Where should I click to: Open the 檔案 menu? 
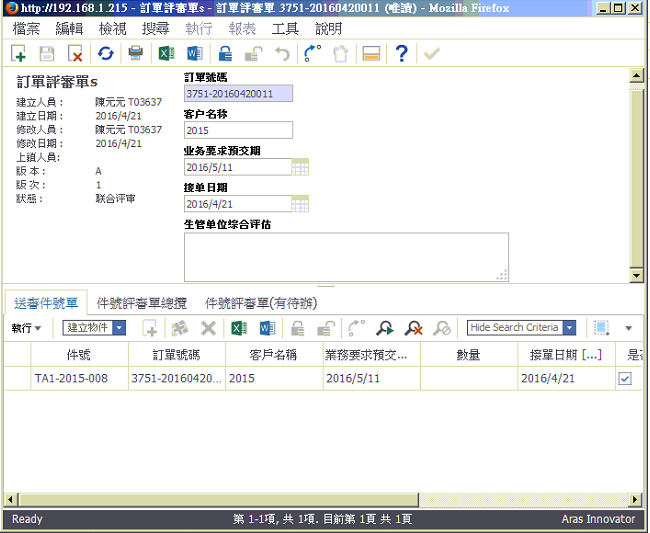pyautogui.click(x=32, y=29)
